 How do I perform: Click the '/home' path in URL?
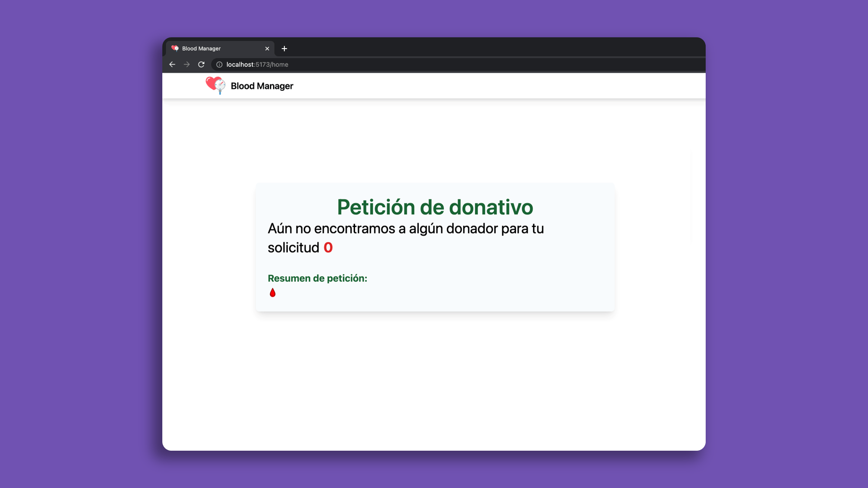(279, 65)
